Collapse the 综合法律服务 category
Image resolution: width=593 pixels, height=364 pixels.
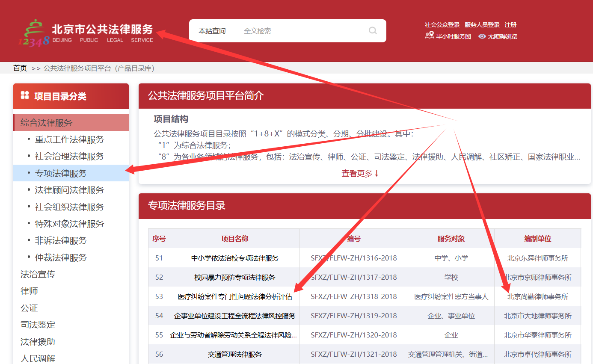pyautogui.click(x=47, y=123)
